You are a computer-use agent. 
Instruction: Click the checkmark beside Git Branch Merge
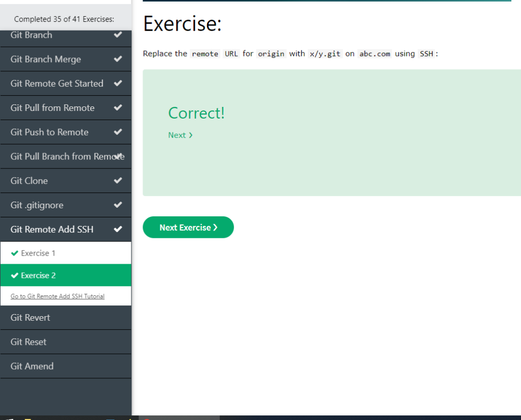(x=118, y=59)
